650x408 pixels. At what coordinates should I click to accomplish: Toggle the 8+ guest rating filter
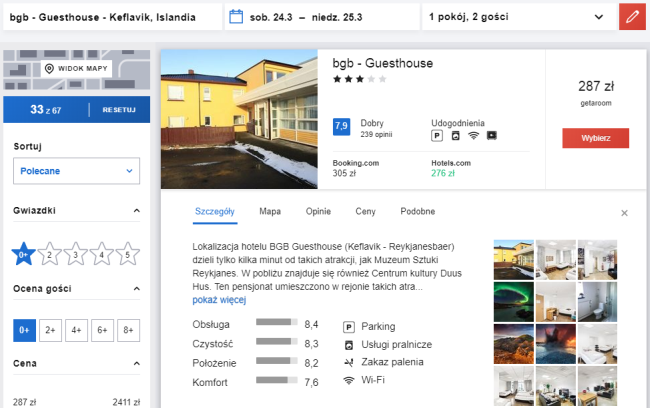tap(128, 330)
